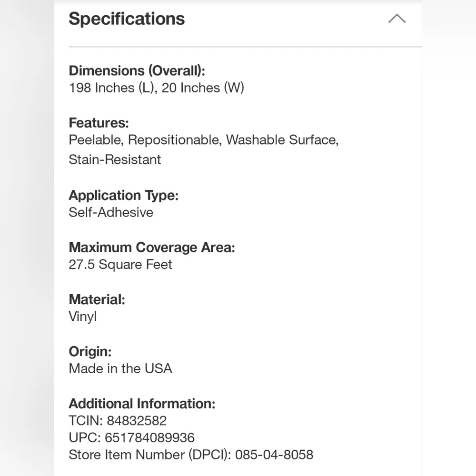Select the 27.5 Square Feet value
476x476 pixels.
(120, 264)
